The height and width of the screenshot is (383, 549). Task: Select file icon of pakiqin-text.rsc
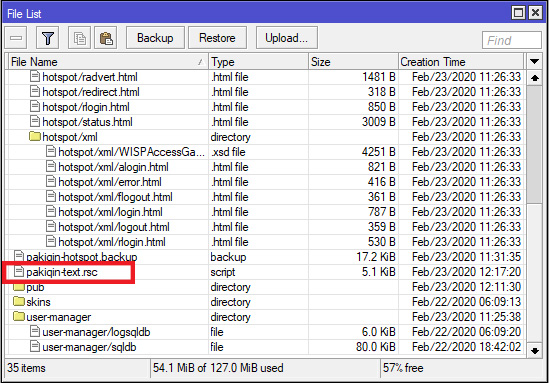[x=19, y=272]
